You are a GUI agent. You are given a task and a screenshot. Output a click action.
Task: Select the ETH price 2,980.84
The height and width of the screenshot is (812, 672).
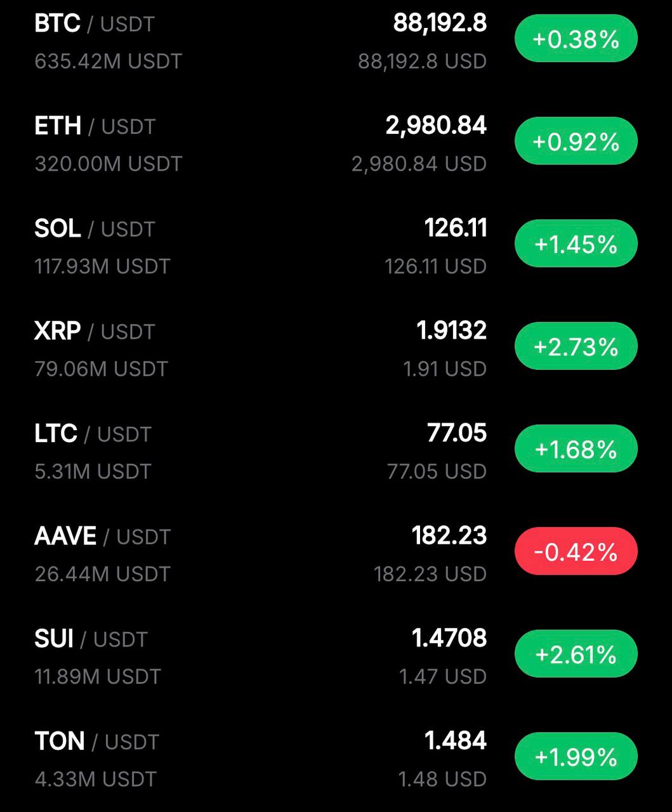tap(436, 126)
